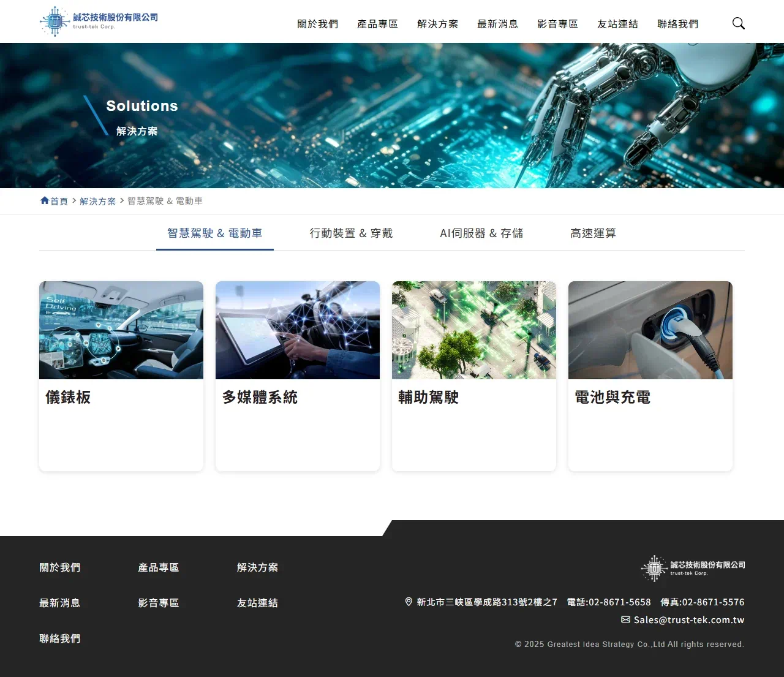This screenshot has height=677, width=784.
Task: Click the 電池與充電 charging plug image
Action: [x=650, y=330]
